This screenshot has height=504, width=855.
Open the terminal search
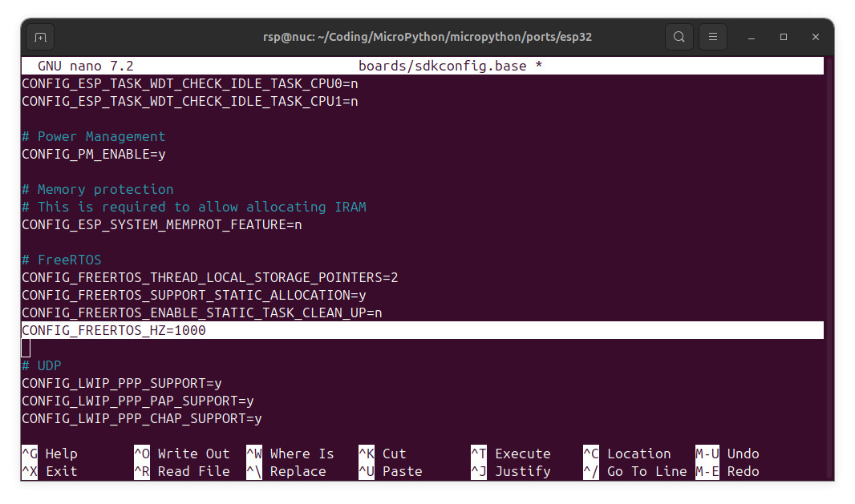pyautogui.click(x=679, y=37)
